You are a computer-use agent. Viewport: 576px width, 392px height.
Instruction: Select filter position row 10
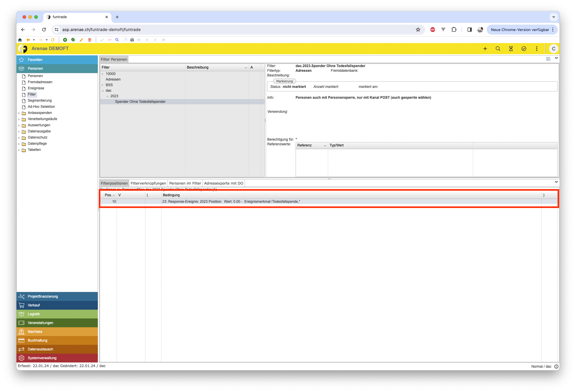(205, 202)
